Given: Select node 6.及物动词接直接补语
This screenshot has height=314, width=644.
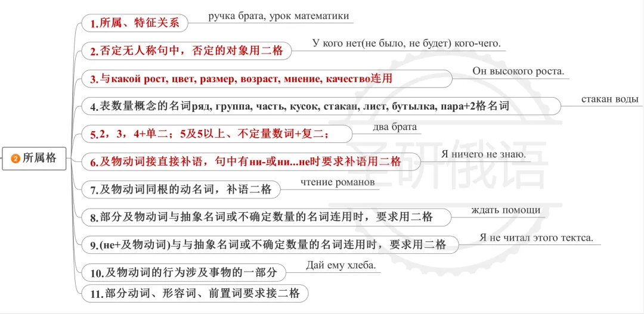Looking at the screenshot, I should [251, 161].
